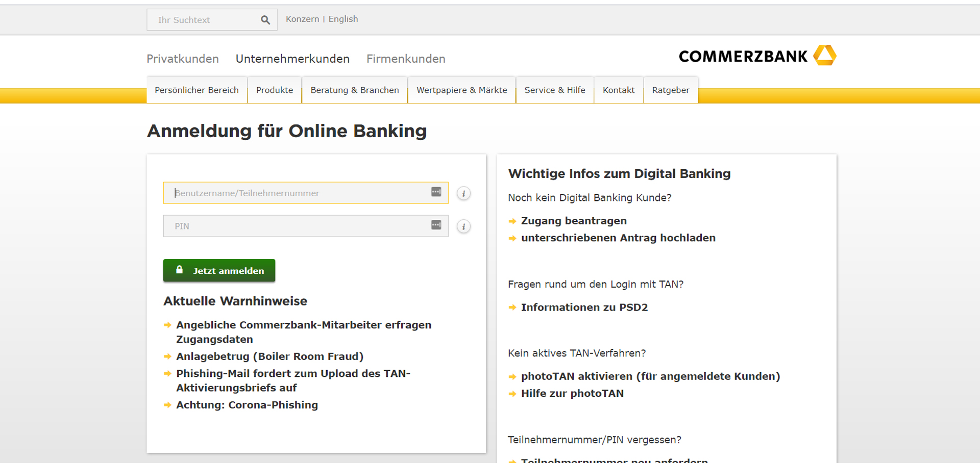Open Persönlicher Bereich tab
The width and height of the screenshot is (980, 463).
pyautogui.click(x=197, y=90)
